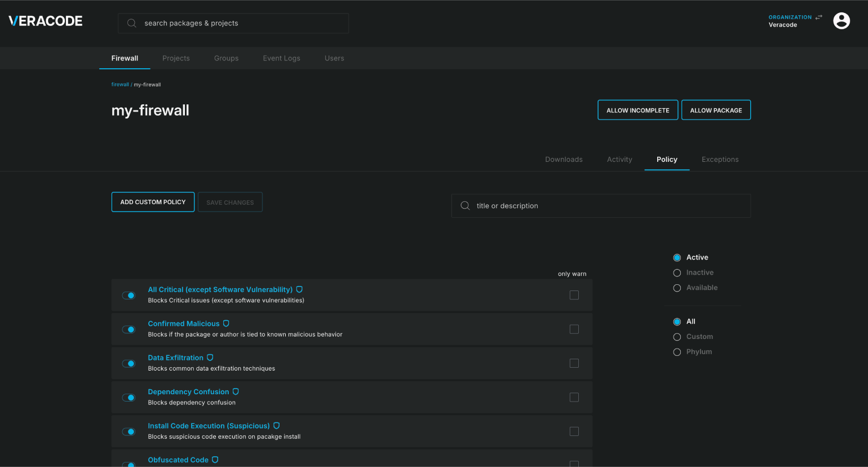This screenshot has width=868, height=467.
Task: Disable the Data Exfiltration policy switch
Action: click(x=129, y=364)
